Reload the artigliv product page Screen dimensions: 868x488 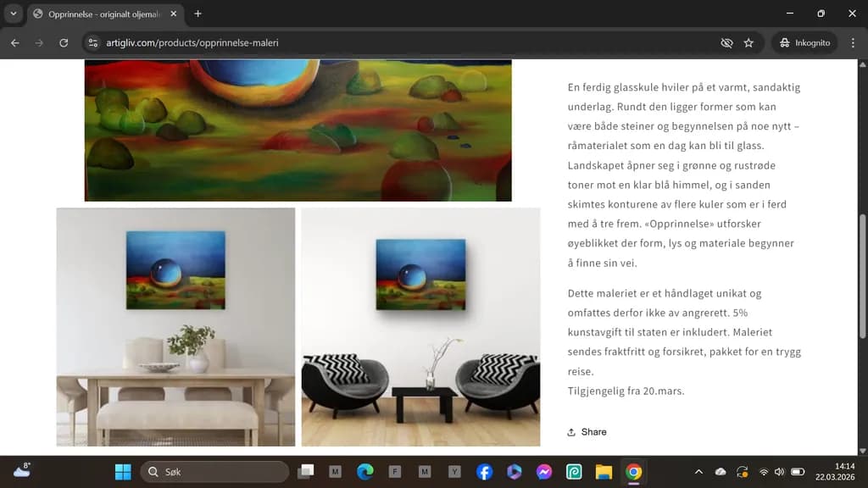[x=64, y=42]
